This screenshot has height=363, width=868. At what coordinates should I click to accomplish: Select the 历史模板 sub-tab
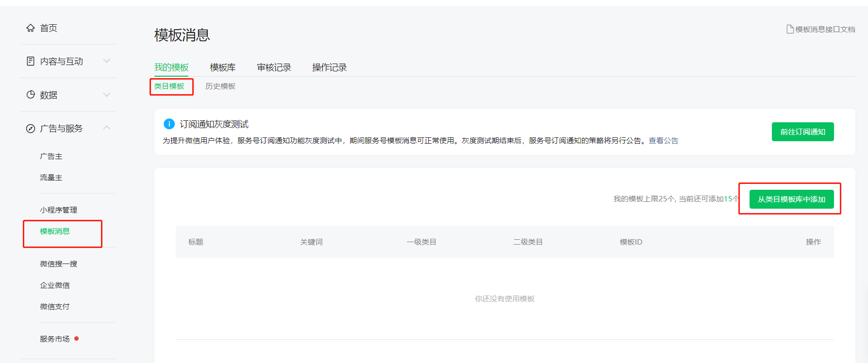point(220,86)
